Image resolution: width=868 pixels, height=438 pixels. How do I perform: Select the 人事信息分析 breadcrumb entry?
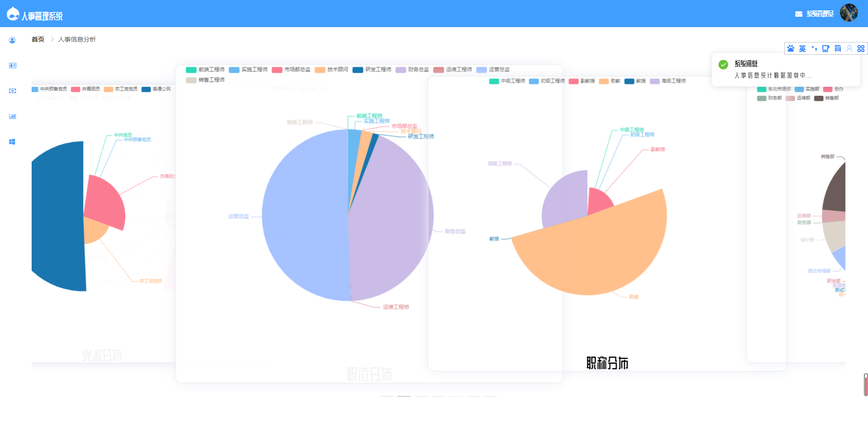[77, 39]
